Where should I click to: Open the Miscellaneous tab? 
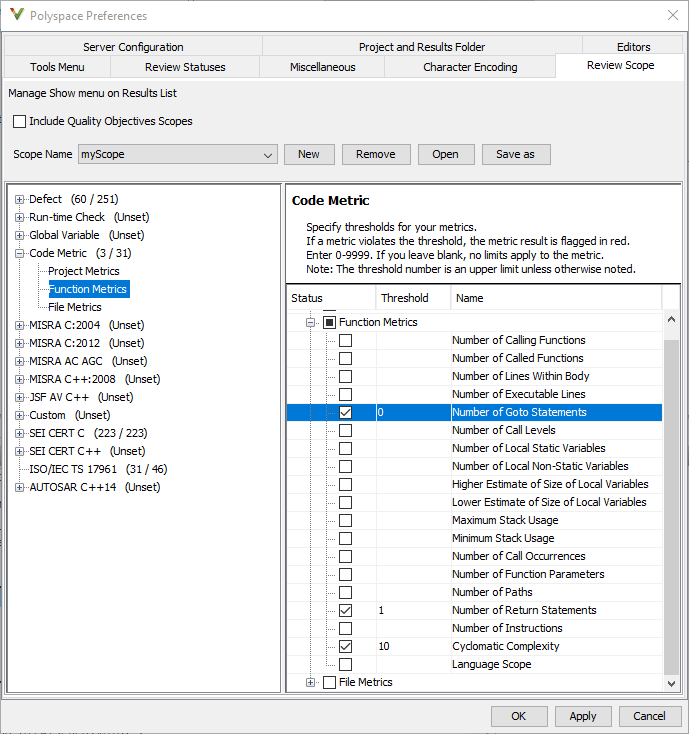(323, 67)
